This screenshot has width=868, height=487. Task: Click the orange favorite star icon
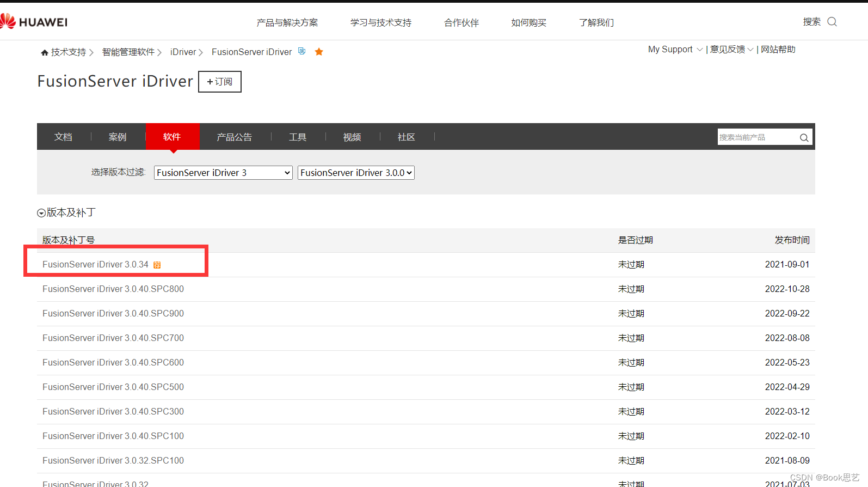click(319, 52)
